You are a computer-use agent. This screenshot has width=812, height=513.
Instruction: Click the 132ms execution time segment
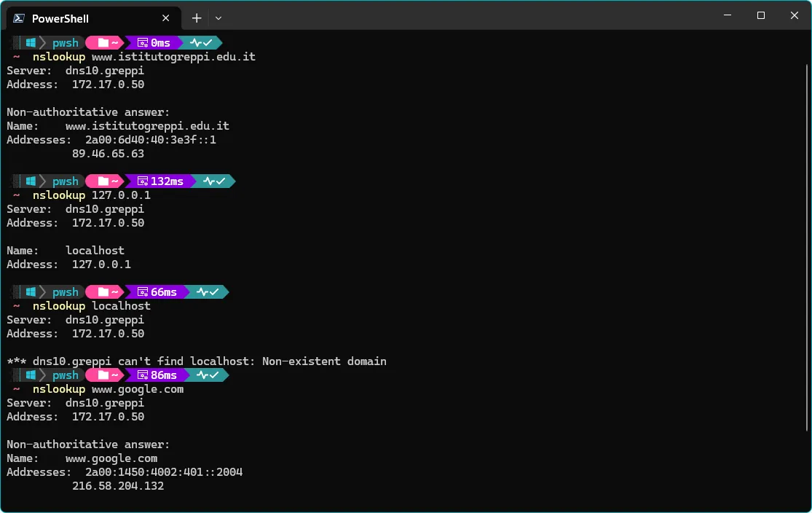click(160, 181)
